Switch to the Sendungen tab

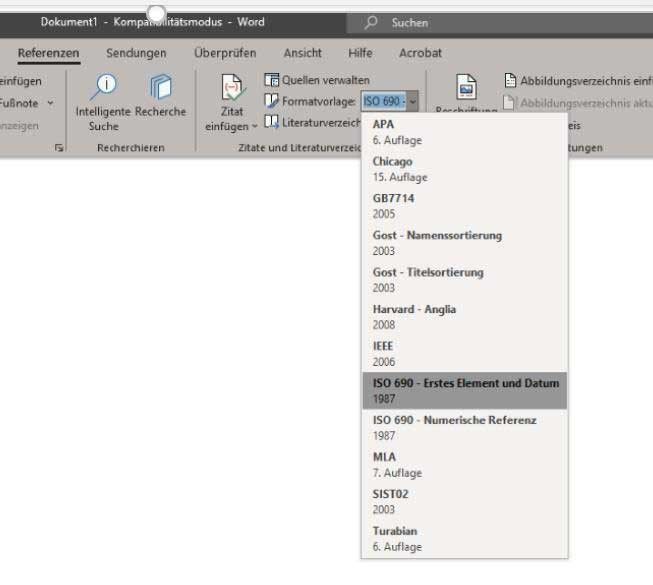click(136, 53)
